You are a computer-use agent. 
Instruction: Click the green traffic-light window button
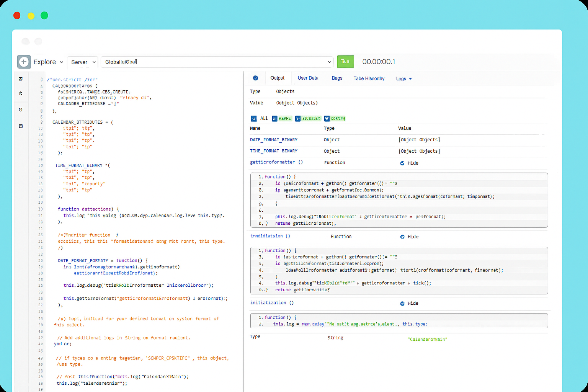pos(44,15)
